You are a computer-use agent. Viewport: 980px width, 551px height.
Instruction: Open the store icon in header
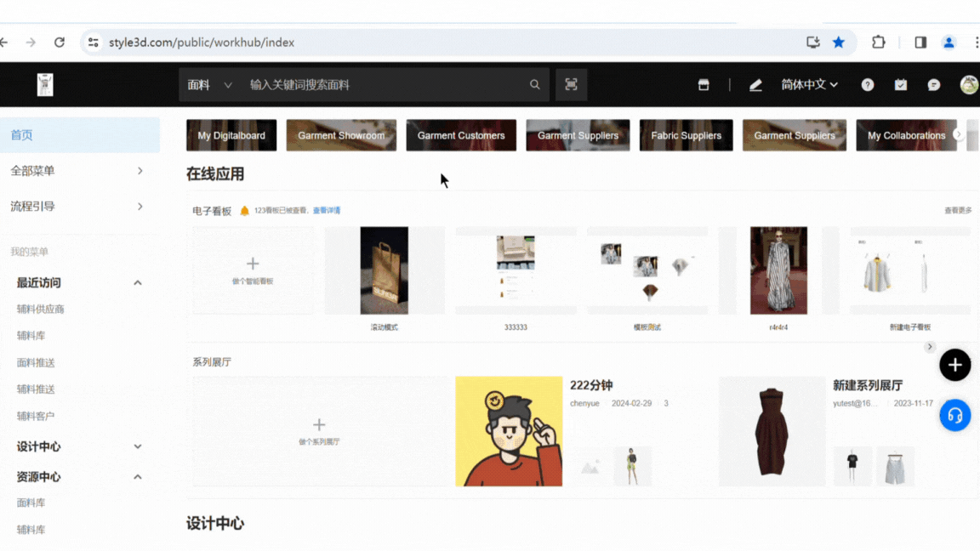point(704,85)
